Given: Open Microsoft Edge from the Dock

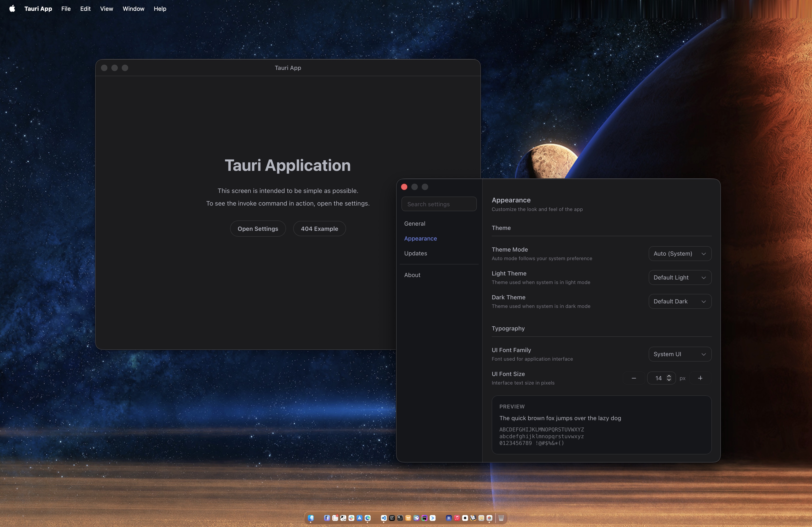Looking at the screenshot, I should pyautogui.click(x=368, y=518).
